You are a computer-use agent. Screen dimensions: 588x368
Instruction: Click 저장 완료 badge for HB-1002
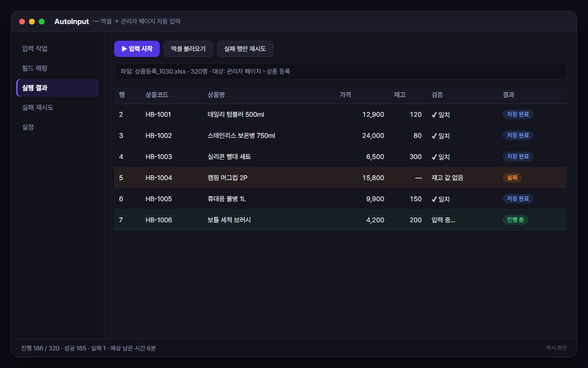coord(518,135)
